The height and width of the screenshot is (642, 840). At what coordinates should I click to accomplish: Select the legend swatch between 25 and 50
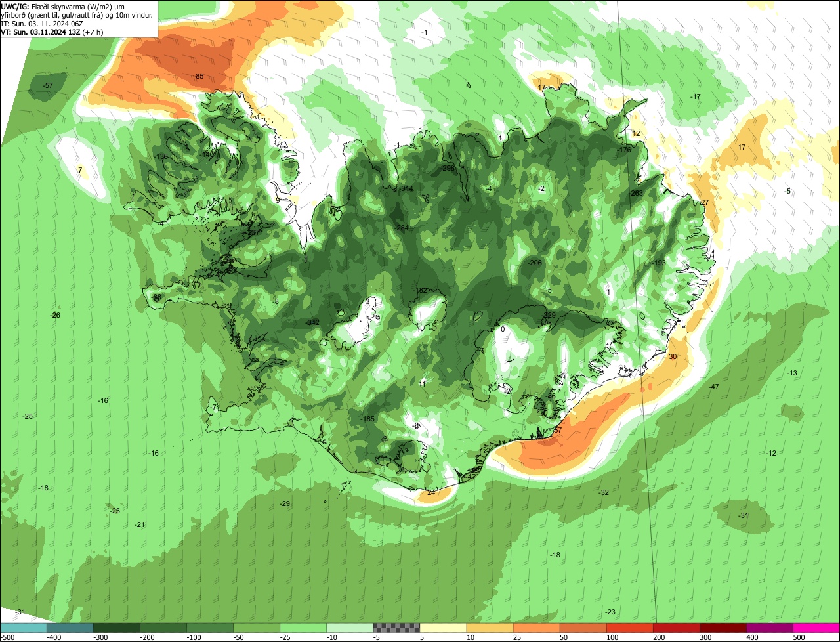pos(535,628)
